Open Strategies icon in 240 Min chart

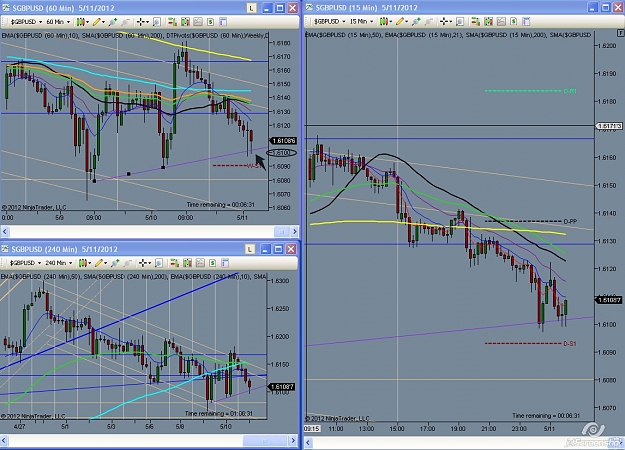[212, 263]
